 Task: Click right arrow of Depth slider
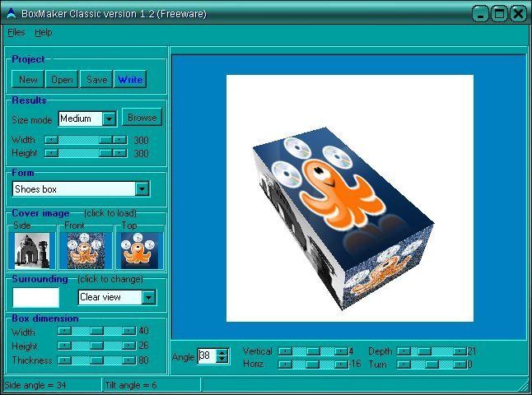(460, 351)
